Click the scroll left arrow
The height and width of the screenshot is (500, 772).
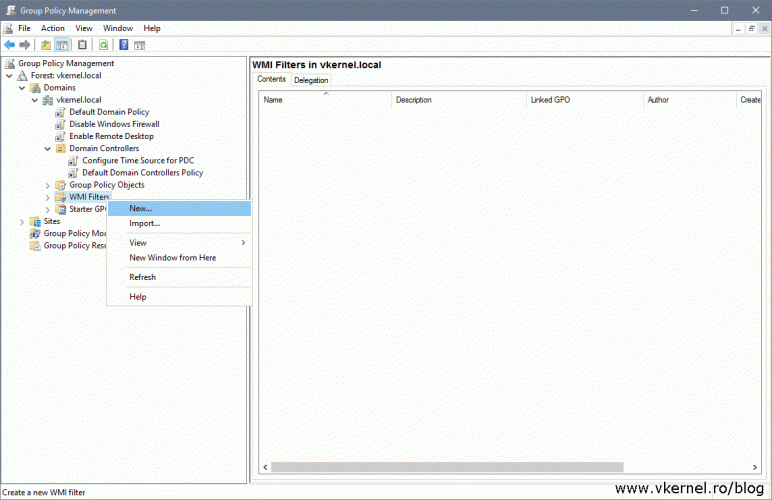[x=265, y=467]
